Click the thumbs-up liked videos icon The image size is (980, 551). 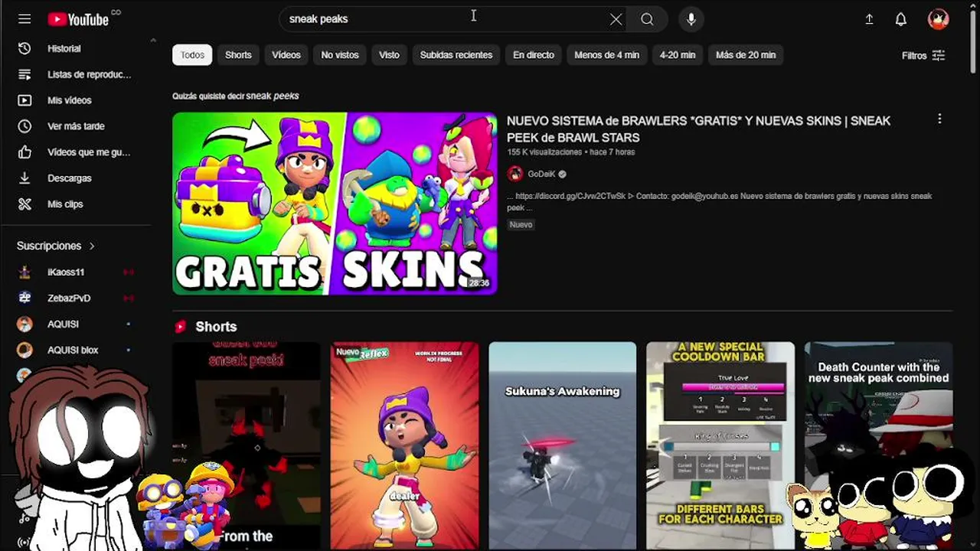[x=24, y=152]
